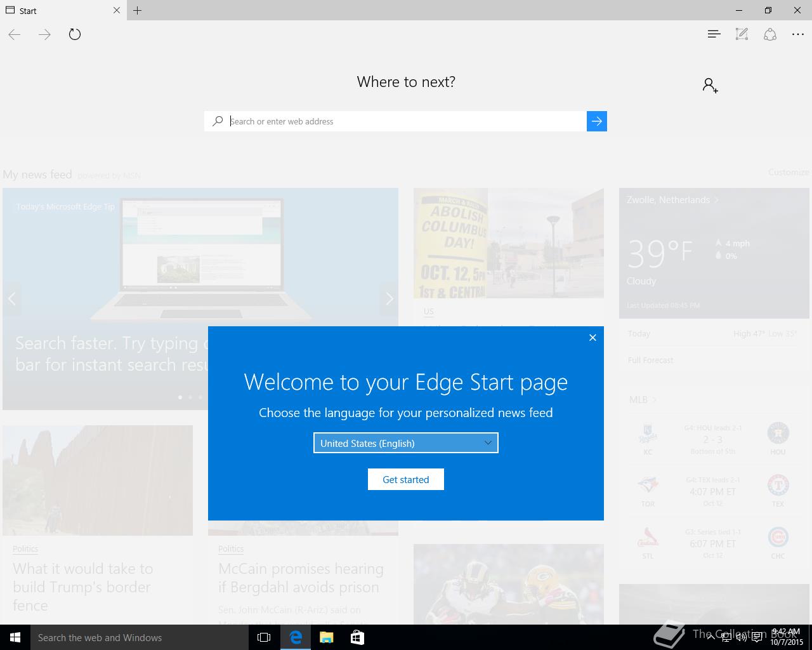Submit the search with the blue arrow
The height and width of the screenshot is (650, 812).
pos(597,121)
